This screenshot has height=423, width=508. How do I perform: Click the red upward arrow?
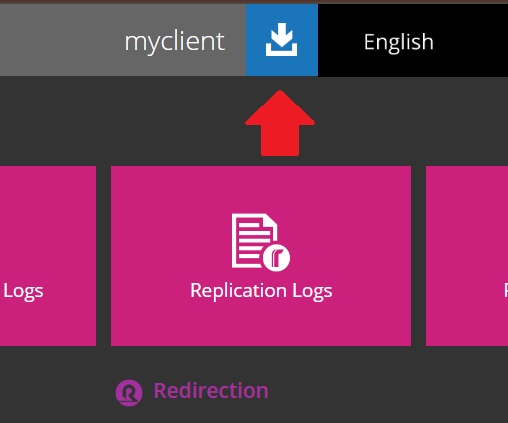[280, 123]
